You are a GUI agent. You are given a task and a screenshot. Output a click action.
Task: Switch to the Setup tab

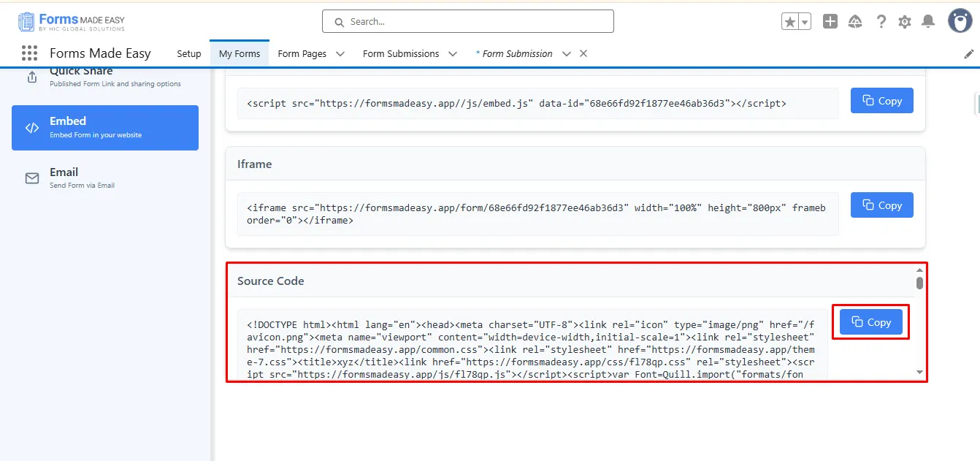click(x=189, y=54)
